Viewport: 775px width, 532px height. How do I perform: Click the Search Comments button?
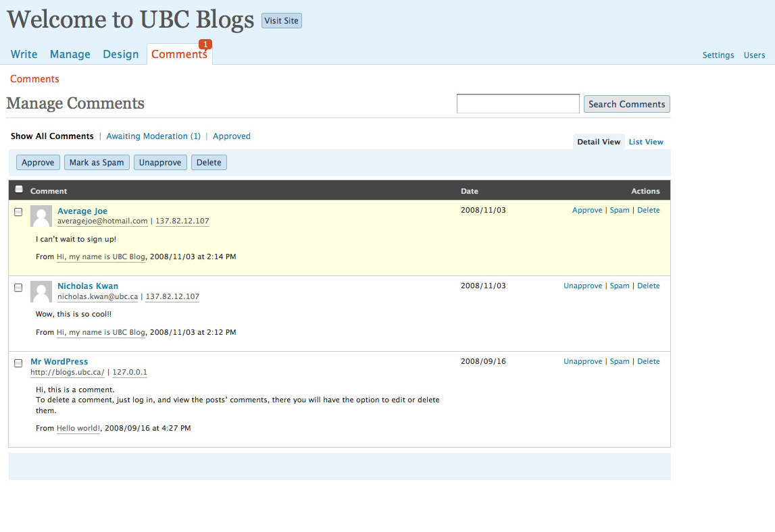(627, 104)
